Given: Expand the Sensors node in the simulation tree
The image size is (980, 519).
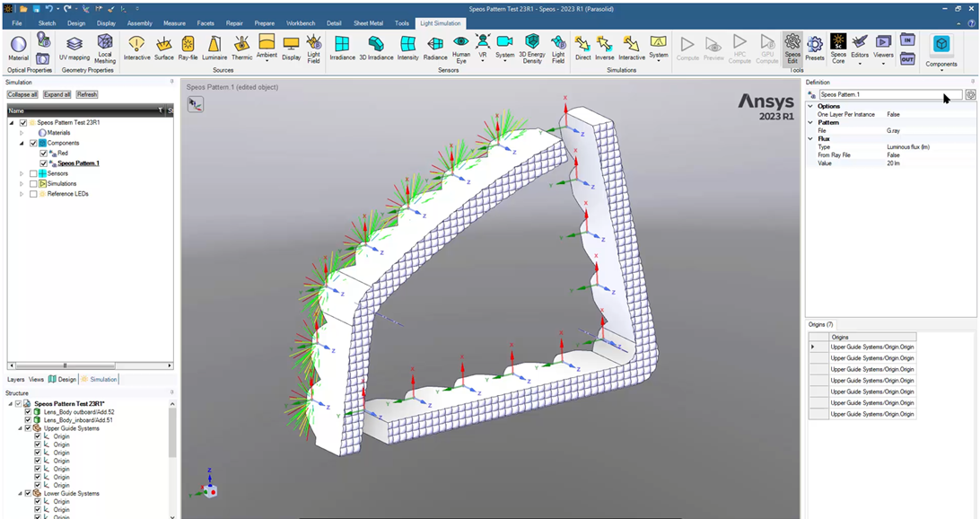Looking at the screenshot, I should [20, 173].
